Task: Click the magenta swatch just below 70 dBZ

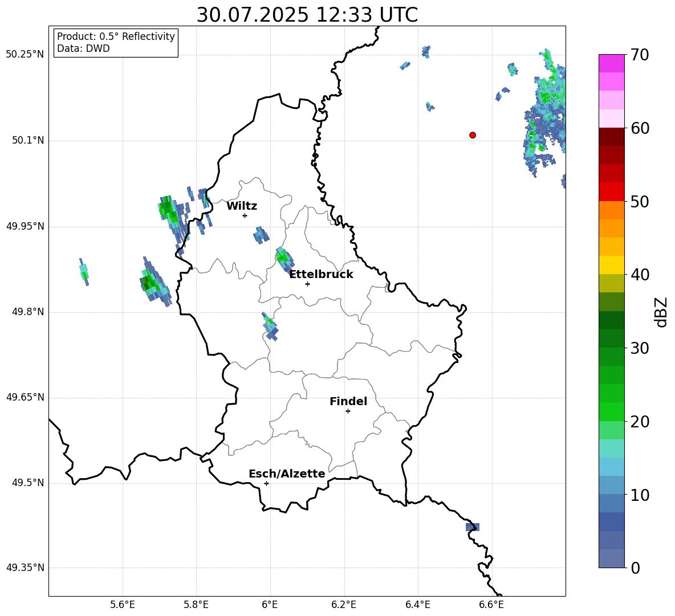Action: point(611,63)
